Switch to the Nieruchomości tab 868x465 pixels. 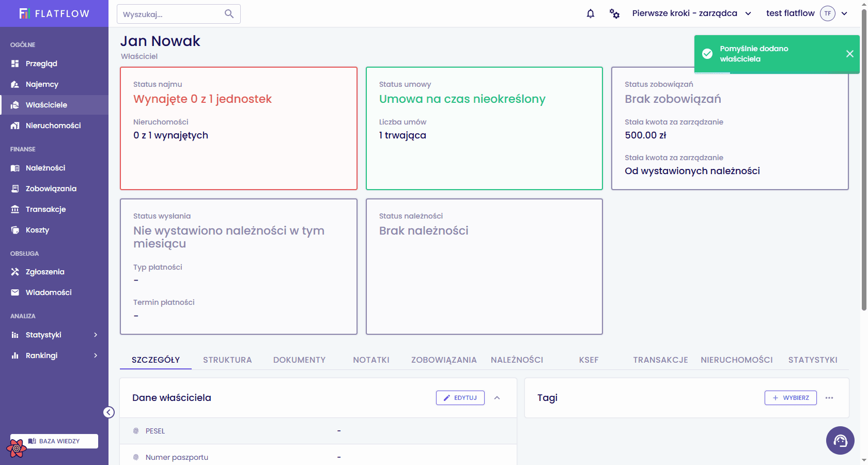[x=737, y=360]
